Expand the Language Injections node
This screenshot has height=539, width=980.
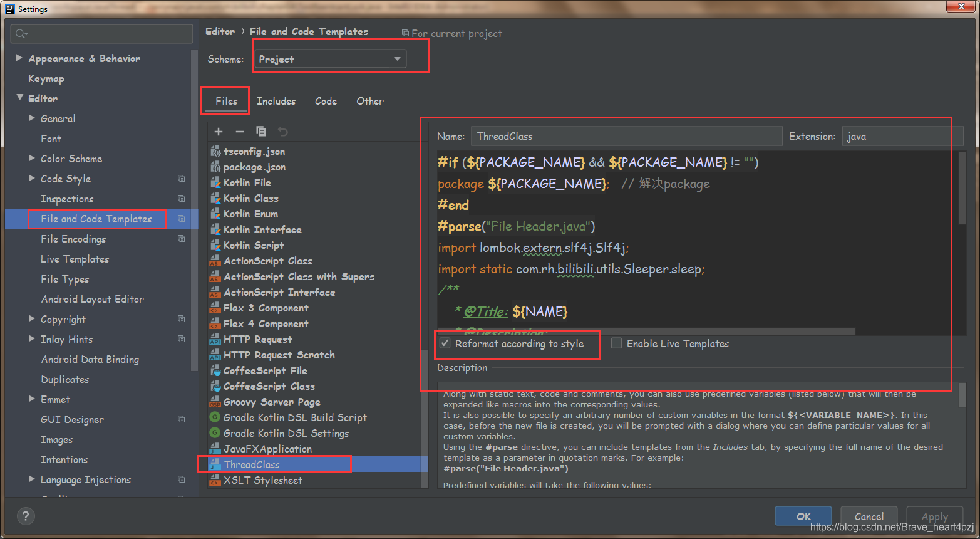click(x=32, y=479)
